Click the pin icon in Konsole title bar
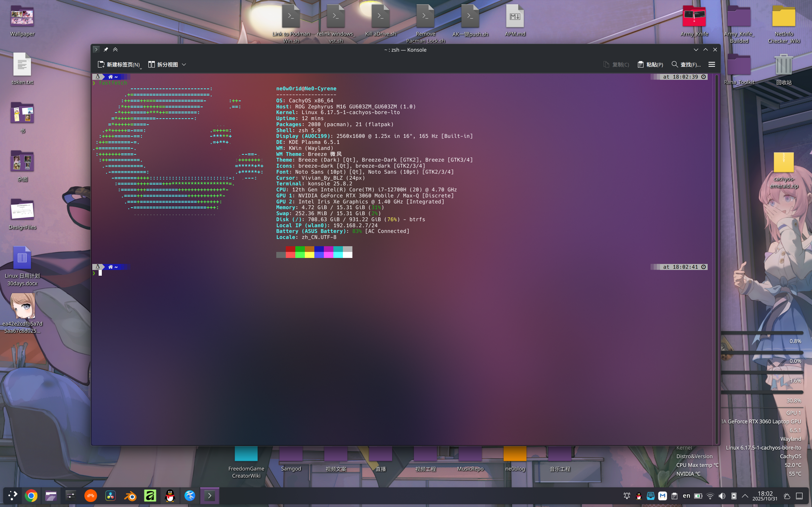 click(106, 49)
